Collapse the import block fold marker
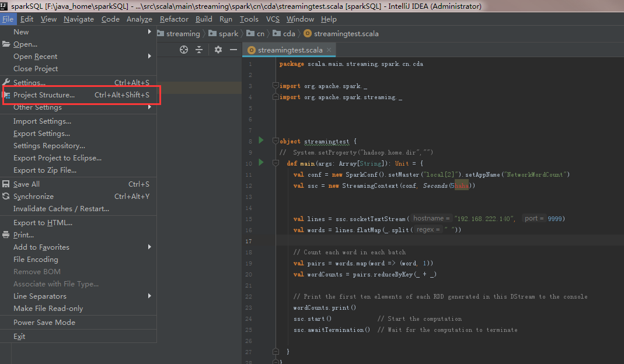 276,86
